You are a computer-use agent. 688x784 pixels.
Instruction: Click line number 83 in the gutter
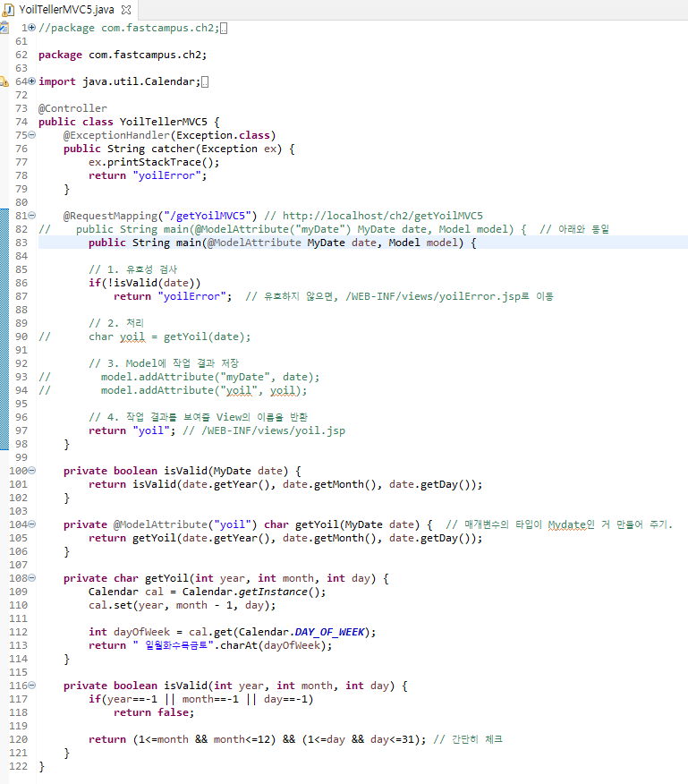[x=21, y=243]
